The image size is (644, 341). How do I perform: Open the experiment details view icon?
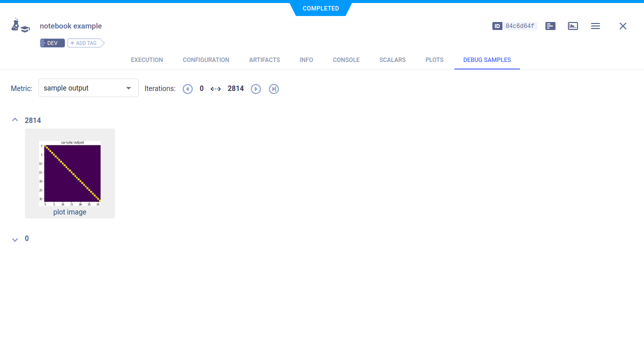point(550,26)
